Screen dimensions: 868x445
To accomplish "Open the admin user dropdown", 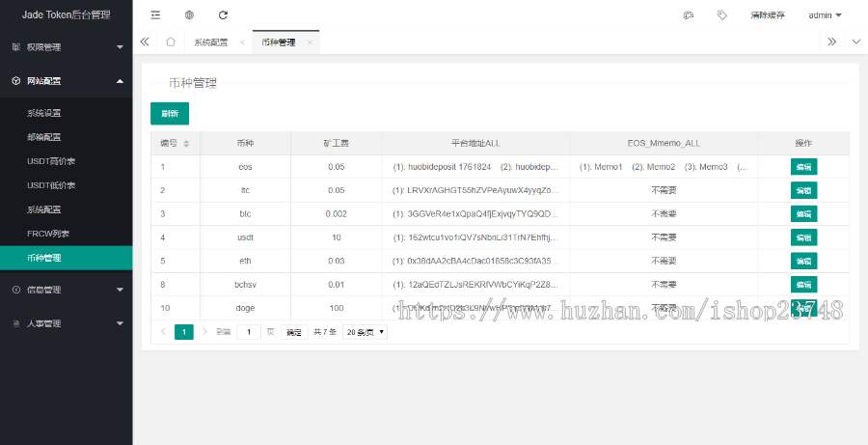I will (x=825, y=15).
